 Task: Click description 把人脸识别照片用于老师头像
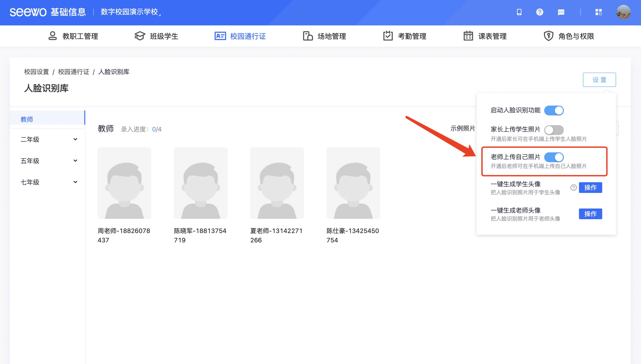pos(525,219)
